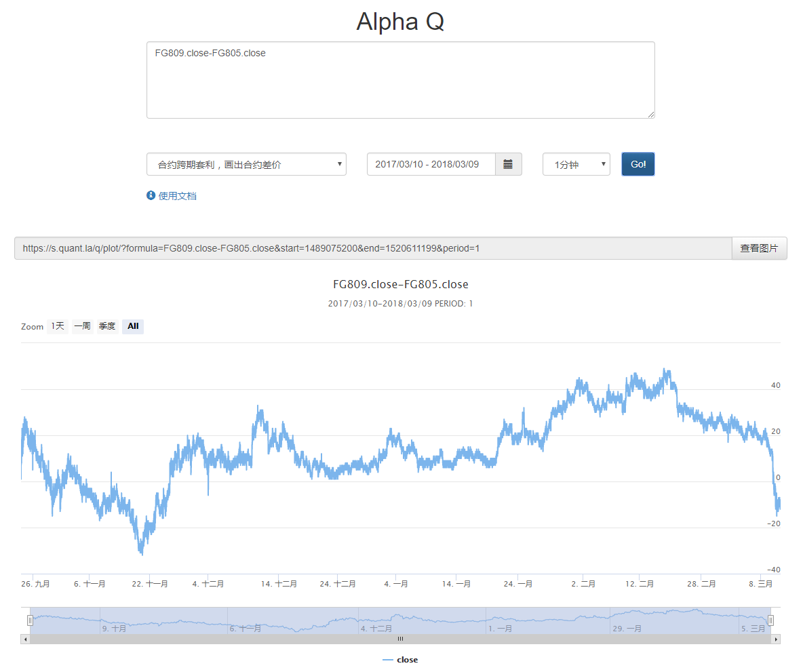803x672 pixels.
Task: Click into the formula text area
Action: pyautogui.click(x=400, y=80)
